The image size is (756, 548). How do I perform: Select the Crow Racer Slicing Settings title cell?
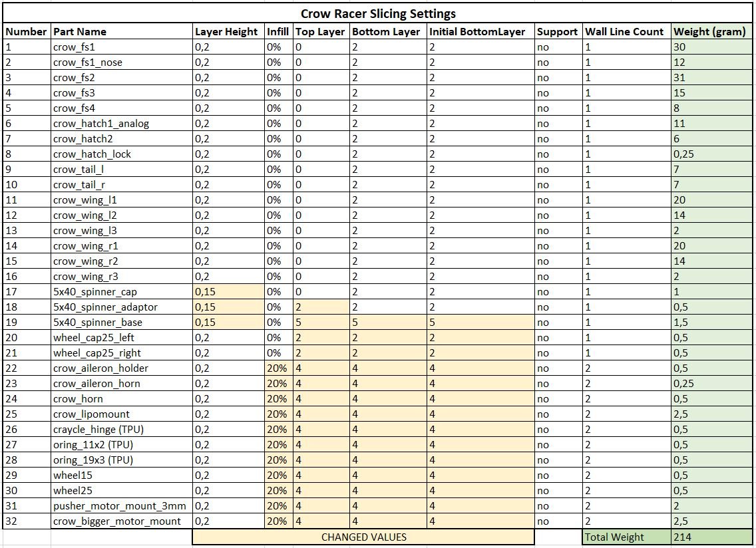377,13
